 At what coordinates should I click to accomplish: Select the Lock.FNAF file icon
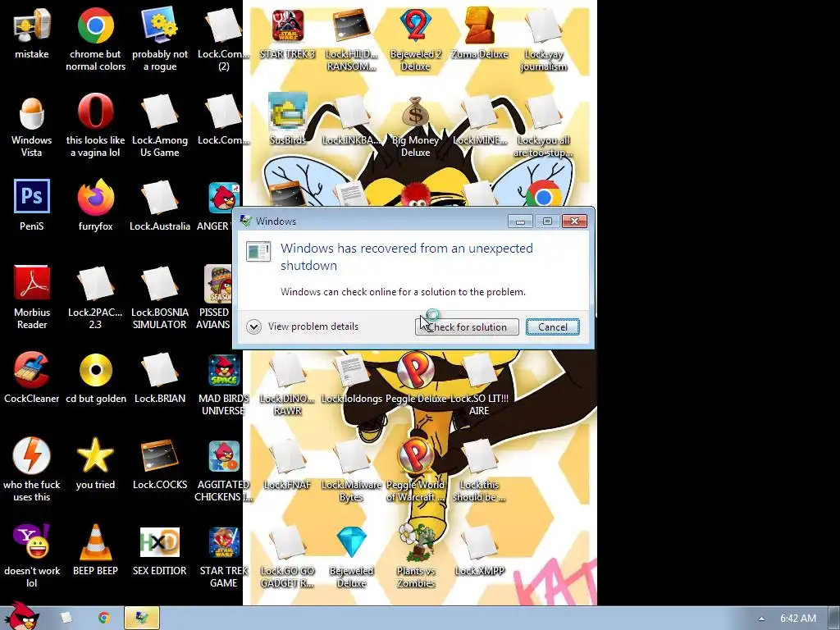(288, 456)
